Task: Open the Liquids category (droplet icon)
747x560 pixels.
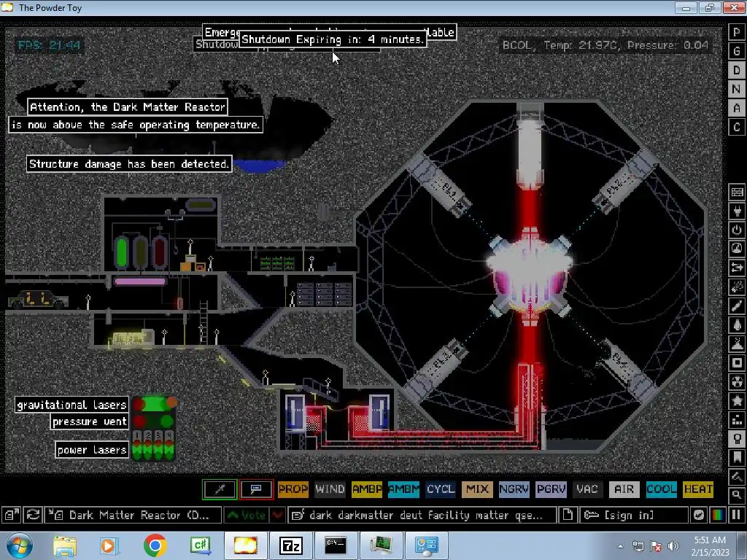Action: tap(737, 324)
